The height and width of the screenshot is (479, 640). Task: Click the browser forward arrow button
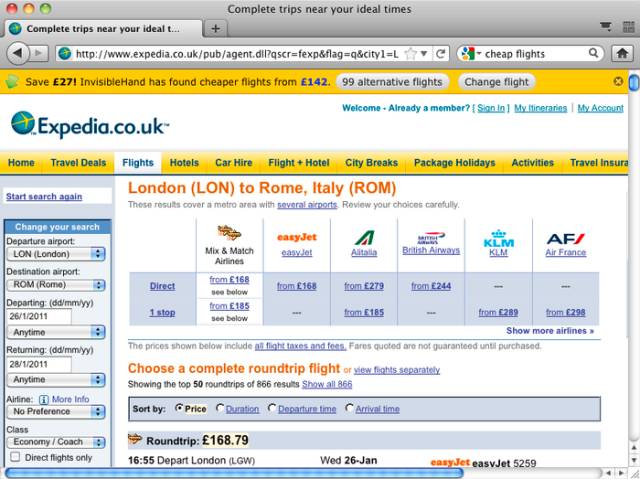click(x=39, y=53)
